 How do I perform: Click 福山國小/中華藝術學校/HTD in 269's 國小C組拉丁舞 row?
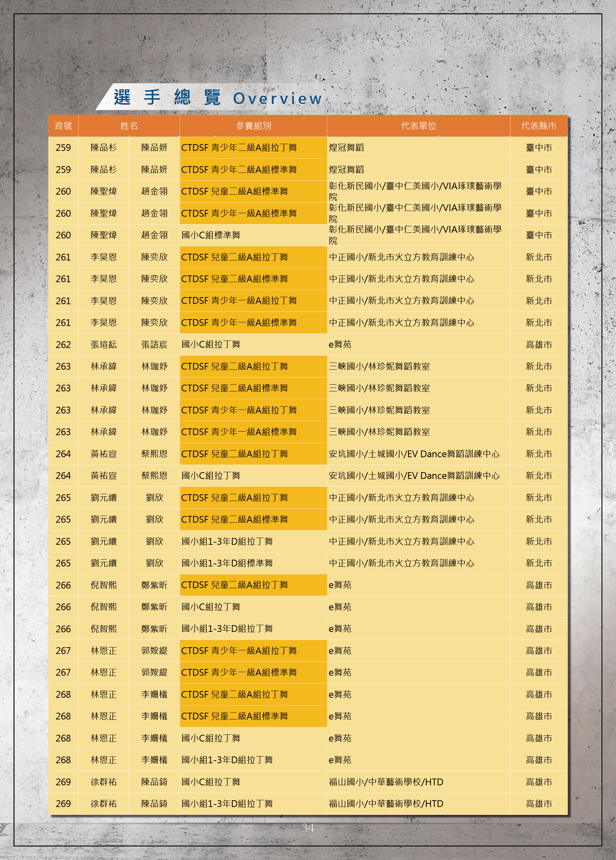pyautogui.click(x=386, y=782)
